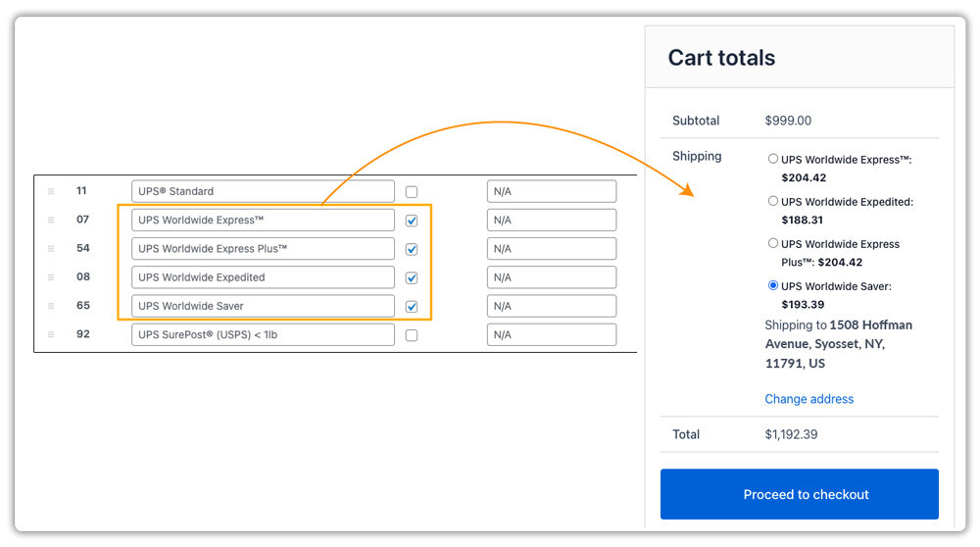Image resolution: width=980 pixels, height=547 pixels.
Task: Click the UPS Worldwide Expedited name field
Action: coord(263,277)
